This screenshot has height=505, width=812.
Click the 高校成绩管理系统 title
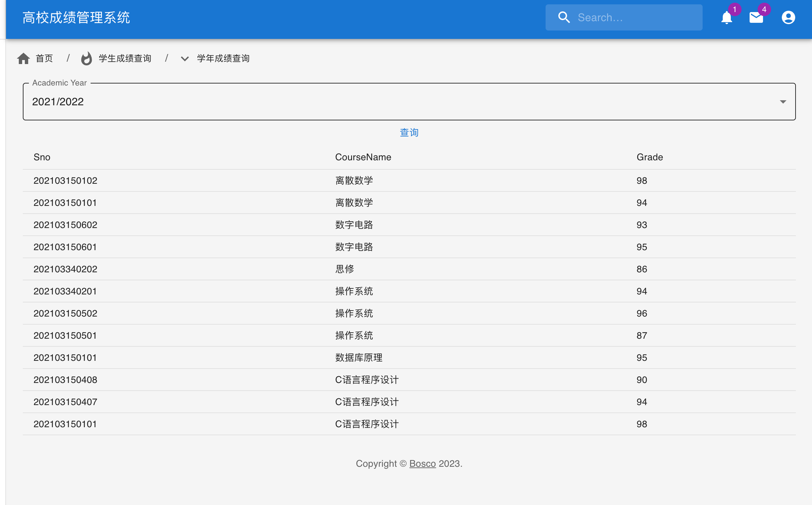coord(76,17)
